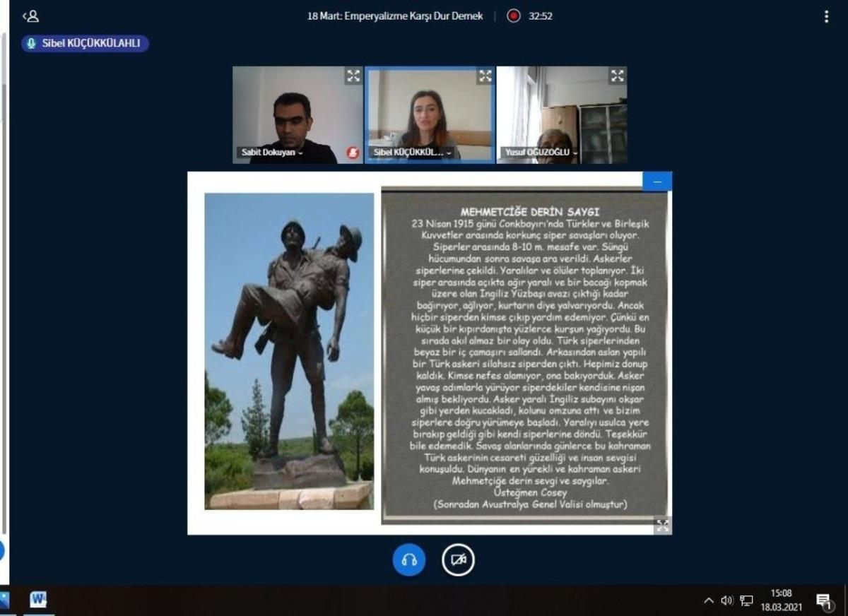The height and width of the screenshot is (616, 848).
Task: Make Sabit Dokuyan's webcam fullscreen
Action: point(353,76)
